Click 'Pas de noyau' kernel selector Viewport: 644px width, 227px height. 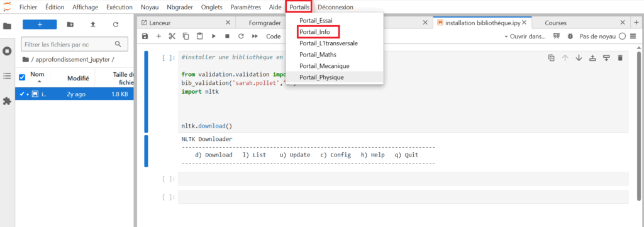pyautogui.click(x=597, y=36)
